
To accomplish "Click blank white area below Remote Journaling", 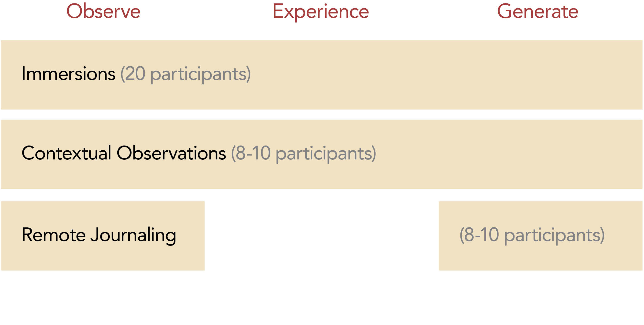I will tap(102, 298).
